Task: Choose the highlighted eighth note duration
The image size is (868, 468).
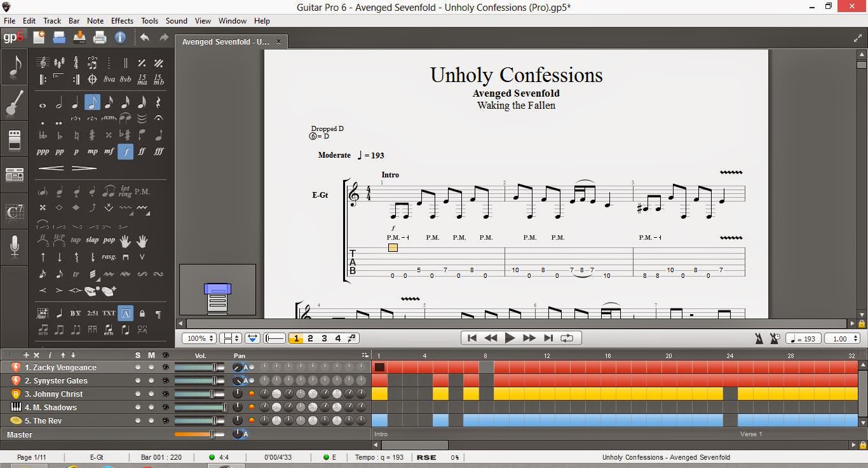Action: tap(92, 102)
